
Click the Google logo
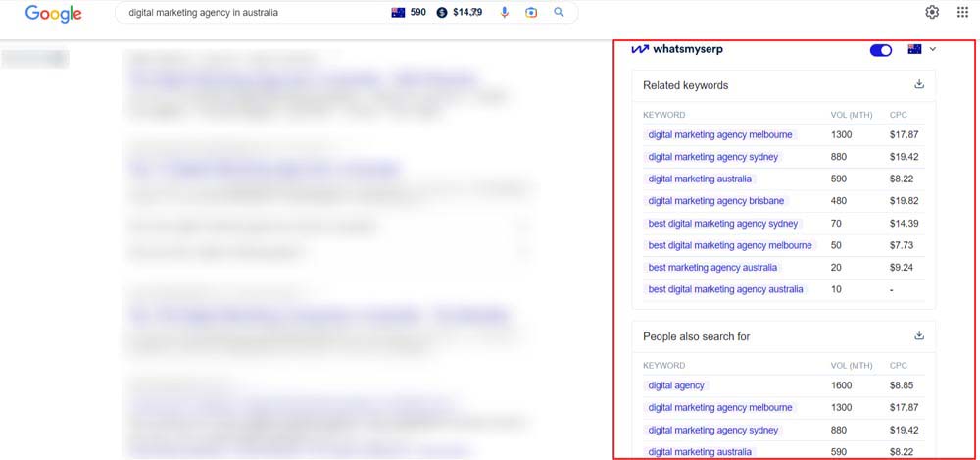point(53,14)
